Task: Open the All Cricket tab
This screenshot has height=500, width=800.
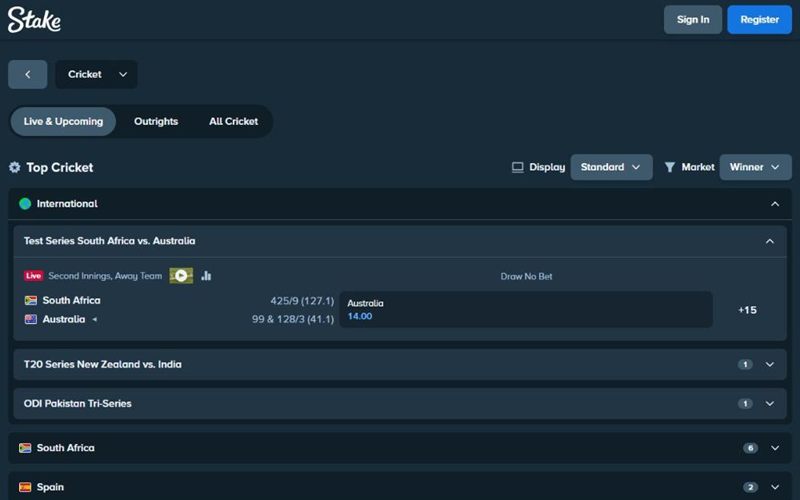Action: 233,121
